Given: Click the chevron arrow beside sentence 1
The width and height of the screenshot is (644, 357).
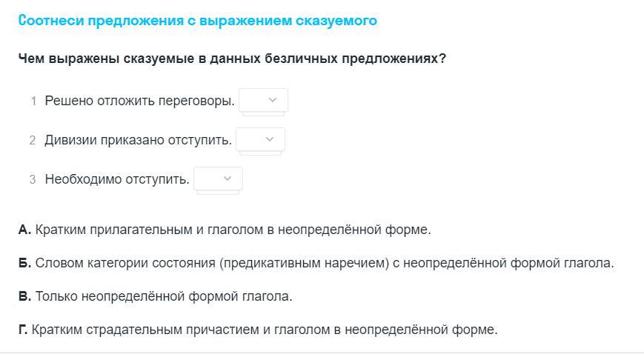Looking at the screenshot, I should click(x=272, y=100).
